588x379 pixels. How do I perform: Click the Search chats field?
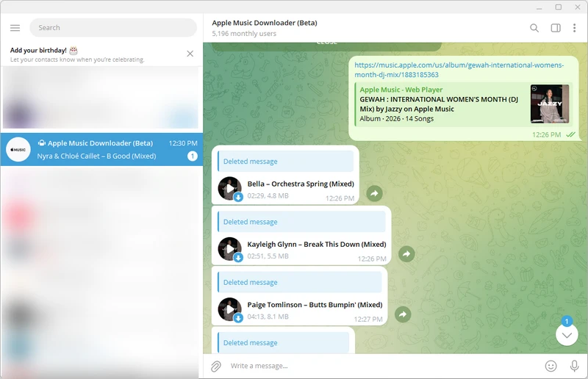coord(113,28)
